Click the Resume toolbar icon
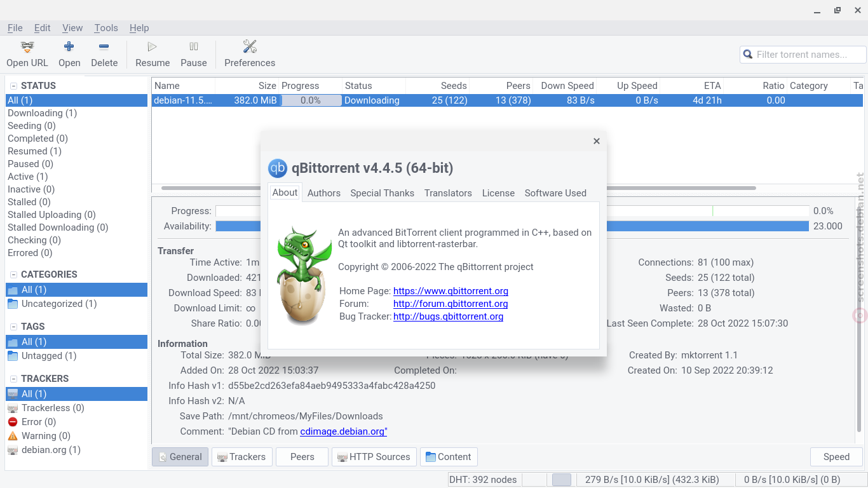The height and width of the screenshot is (488, 868). tap(153, 46)
